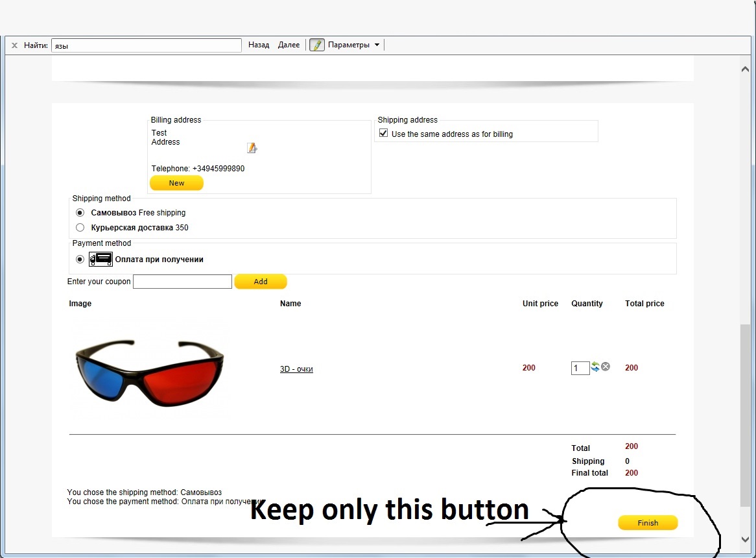
Task: Open the Параметры dropdown menu
Action: (x=354, y=45)
